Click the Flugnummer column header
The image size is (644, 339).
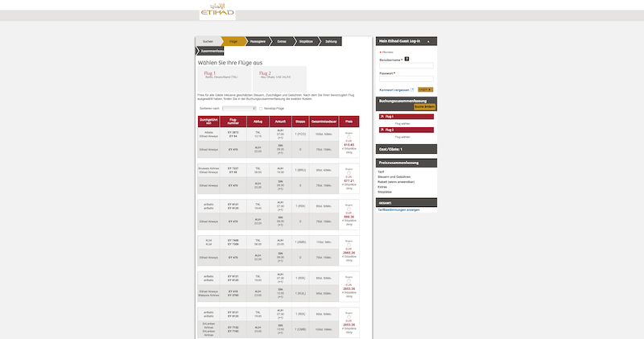(x=233, y=122)
